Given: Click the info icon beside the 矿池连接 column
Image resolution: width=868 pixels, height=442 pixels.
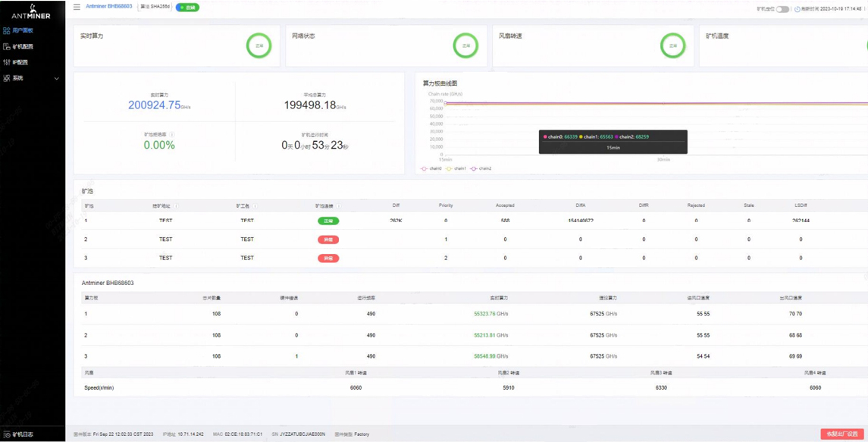Looking at the screenshot, I should click(x=339, y=206).
